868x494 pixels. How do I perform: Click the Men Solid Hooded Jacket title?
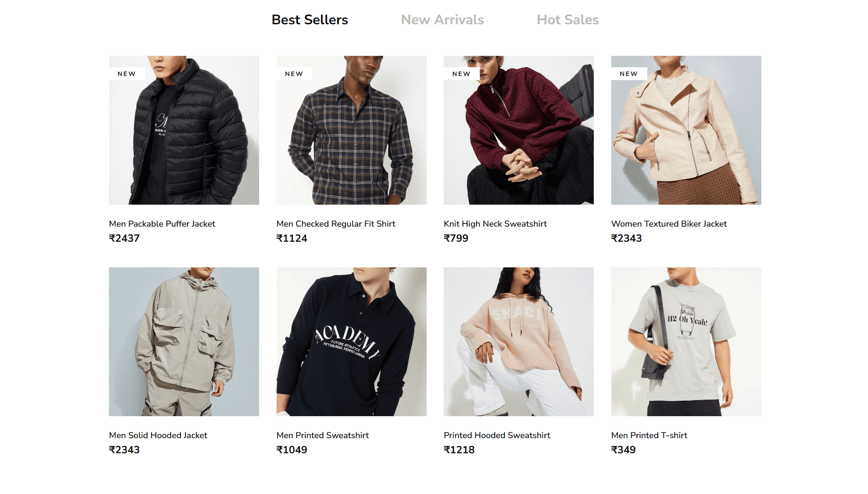[158, 435]
